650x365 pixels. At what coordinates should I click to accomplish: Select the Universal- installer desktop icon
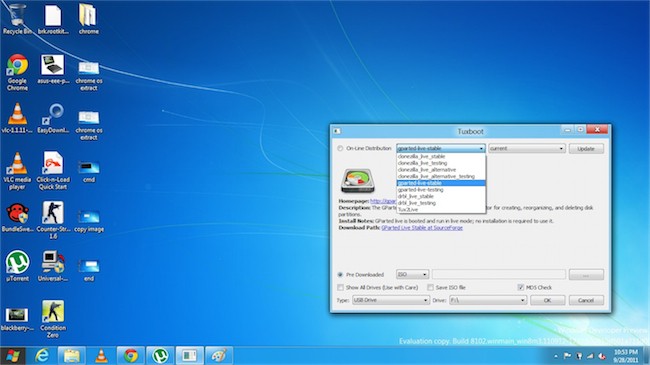click(53, 266)
